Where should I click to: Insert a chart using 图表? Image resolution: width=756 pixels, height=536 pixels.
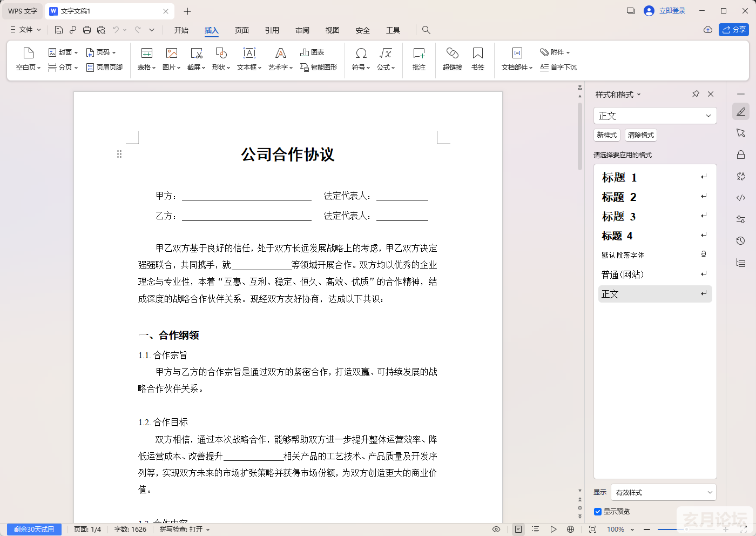coord(312,52)
